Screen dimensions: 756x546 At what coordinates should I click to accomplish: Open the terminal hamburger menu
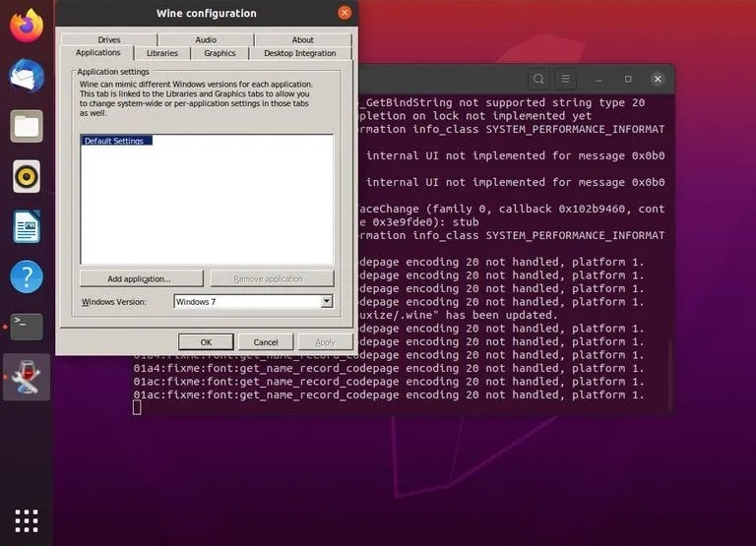pyautogui.click(x=565, y=79)
